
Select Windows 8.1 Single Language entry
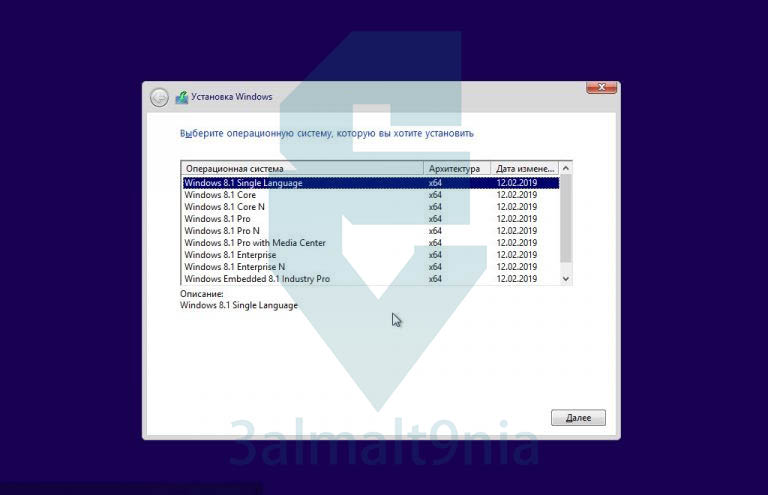coord(371,183)
